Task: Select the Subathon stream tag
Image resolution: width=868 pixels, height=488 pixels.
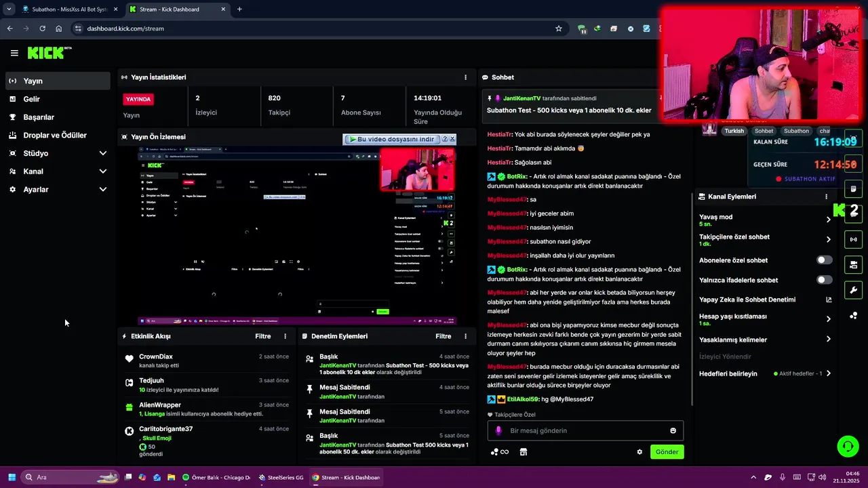Action: (796, 131)
